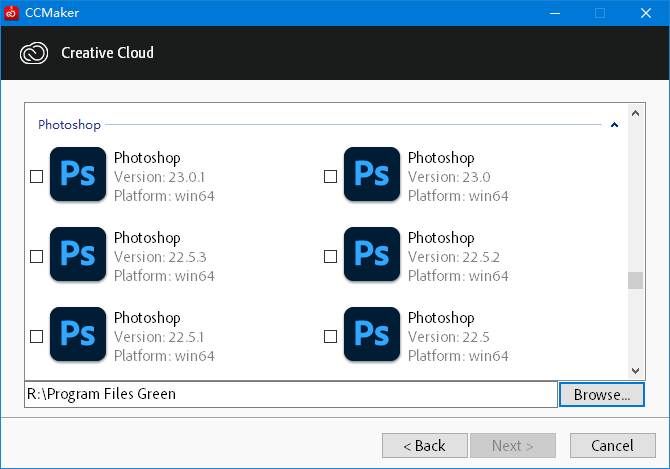The image size is (670, 469).
Task: Click the install path text field
Action: coord(291,394)
